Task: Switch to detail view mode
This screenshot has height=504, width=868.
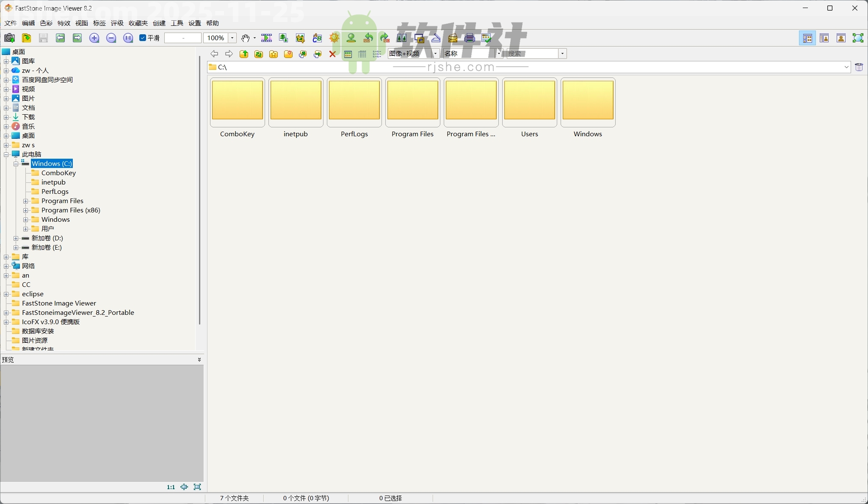Action: click(362, 54)
